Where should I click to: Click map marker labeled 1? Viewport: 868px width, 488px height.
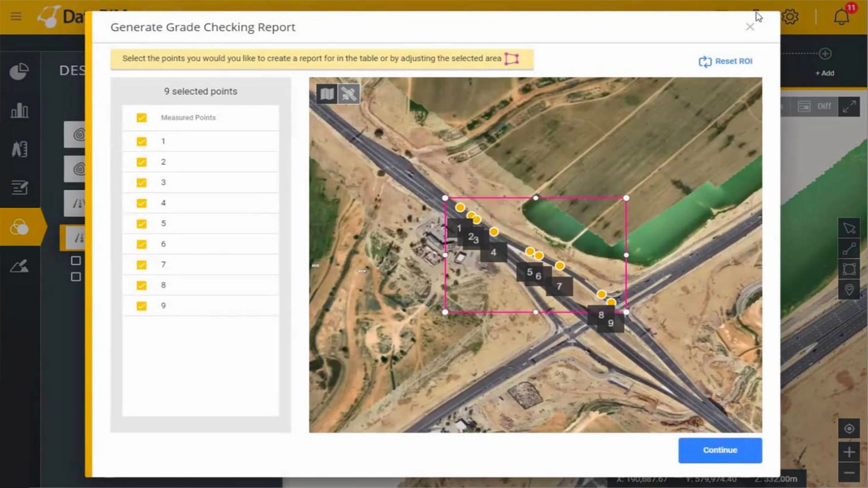[459, 228]
